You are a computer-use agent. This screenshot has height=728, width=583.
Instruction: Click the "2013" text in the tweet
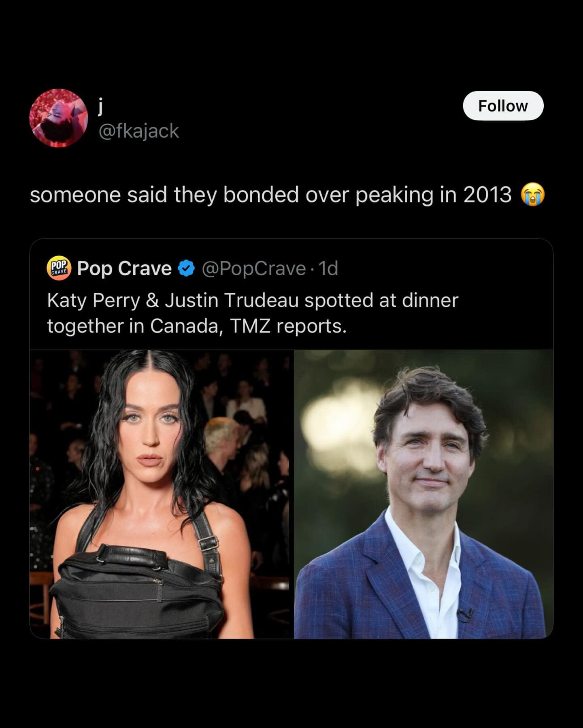point(487,195)
